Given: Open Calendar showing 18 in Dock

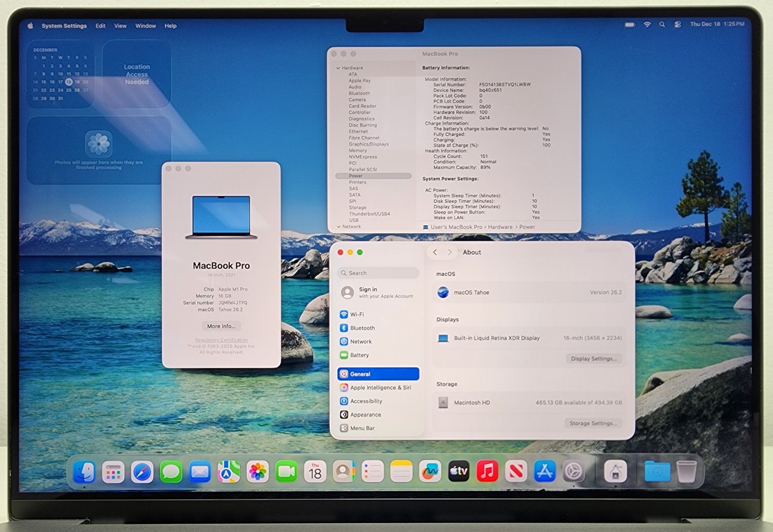Looking at the screenshot, I should pyautogui.click(x=315, y=472).
